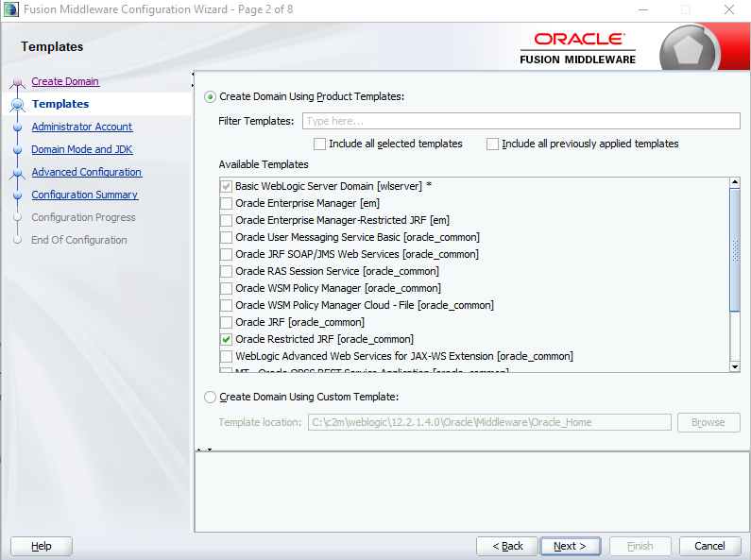The height and width of the screenshot is (560, 751).
Task: Click the templates list scroll down arrow
Action: click(x=735, y=367)
